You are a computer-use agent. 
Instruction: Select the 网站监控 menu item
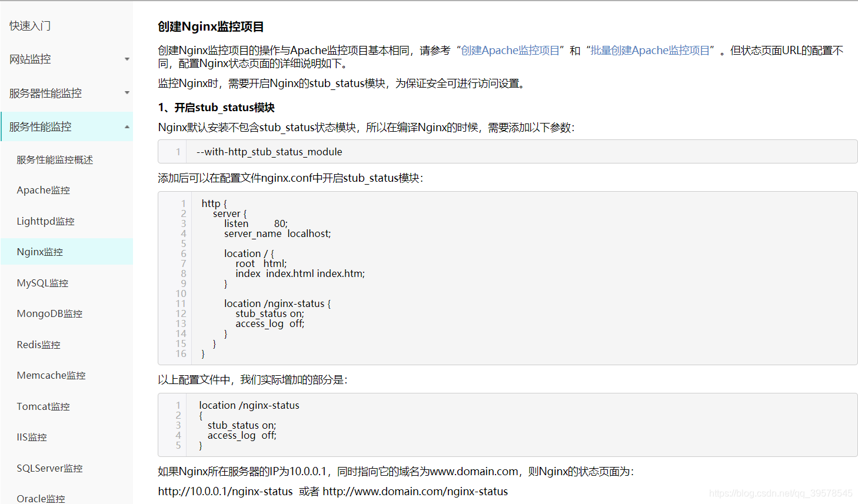tap(31, 59)
